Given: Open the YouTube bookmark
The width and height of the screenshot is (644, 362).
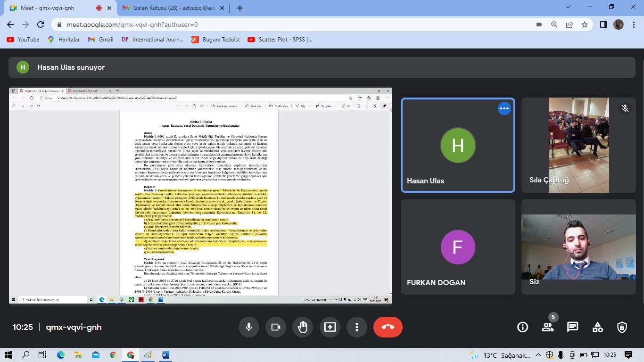Looking at the screenshot, I should tap(24, 40).
